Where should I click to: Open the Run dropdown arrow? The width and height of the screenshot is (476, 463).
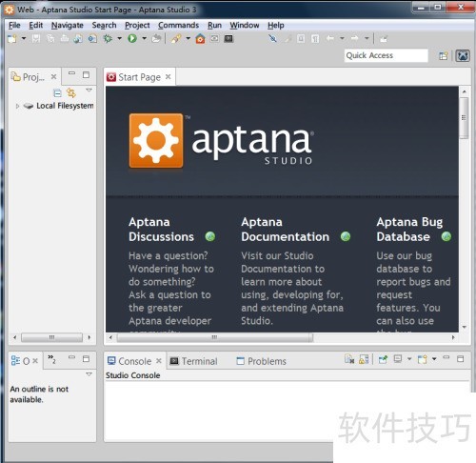(144, 39)
